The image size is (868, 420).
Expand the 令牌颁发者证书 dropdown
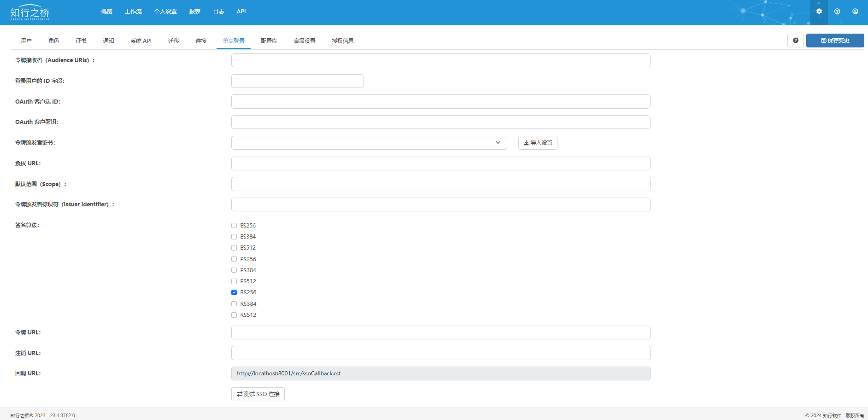[369, 143]
